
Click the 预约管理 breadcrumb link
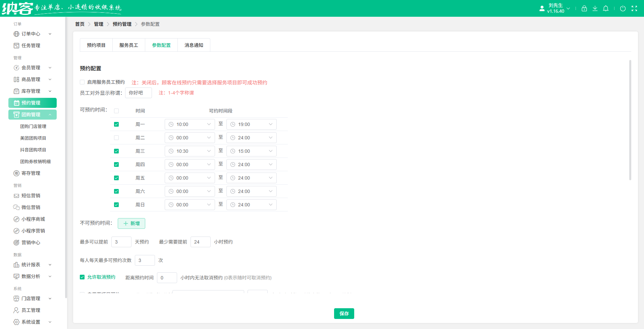[122, 24]
